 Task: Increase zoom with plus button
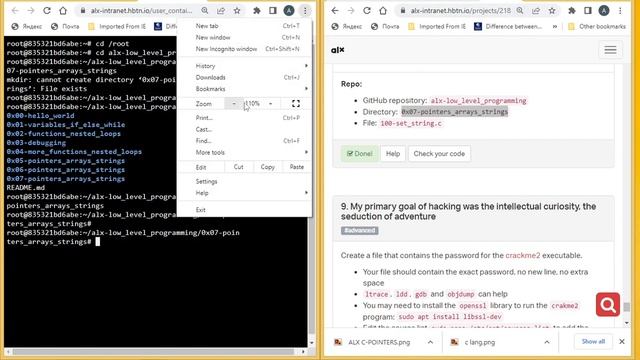tap(271, 104)
